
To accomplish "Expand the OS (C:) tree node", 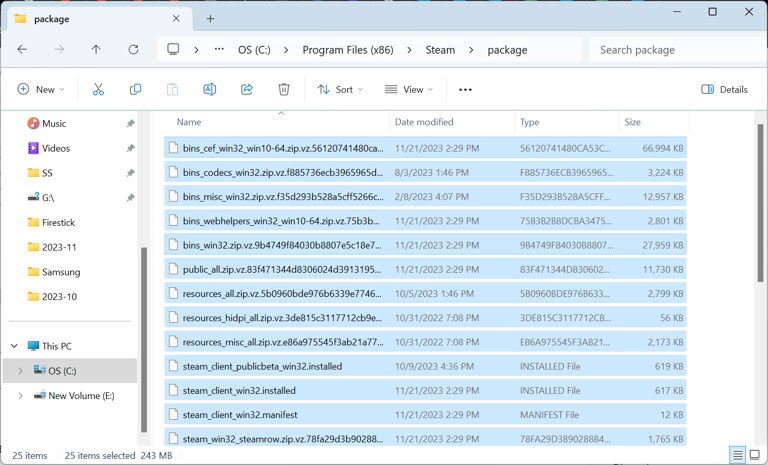I will (x=20, y=371).
